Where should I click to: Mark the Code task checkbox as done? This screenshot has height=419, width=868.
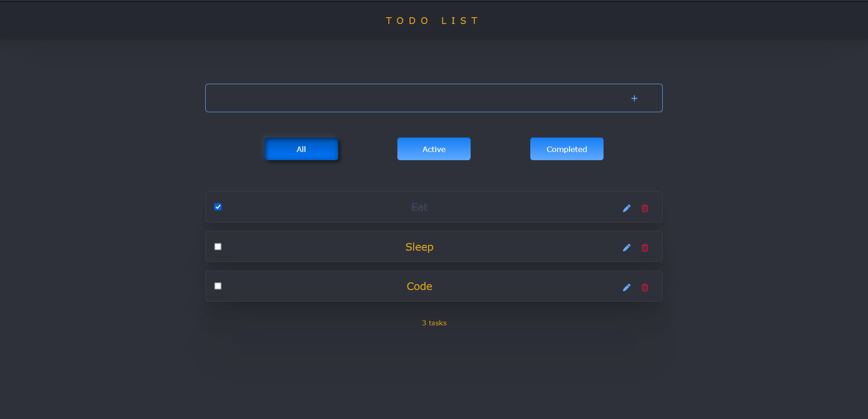pos(218,286)
